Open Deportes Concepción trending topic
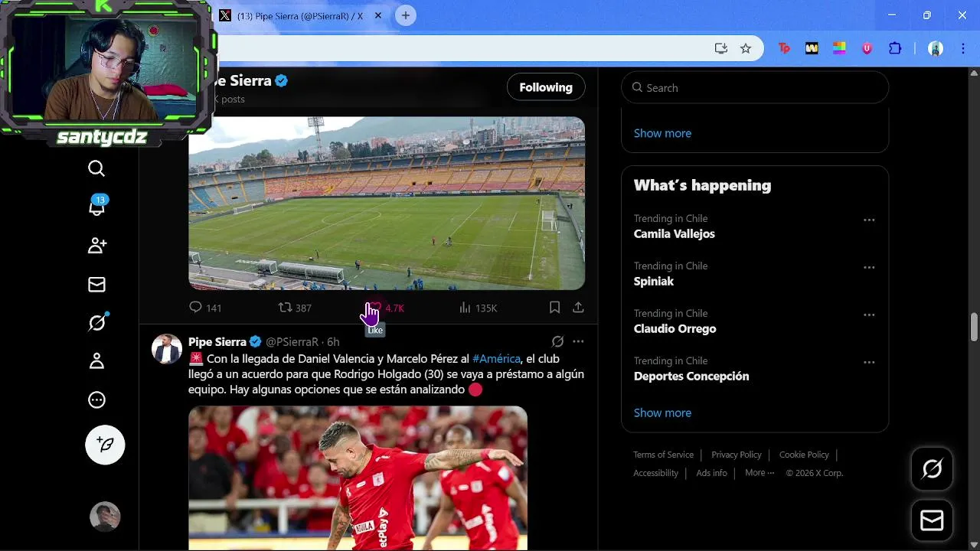980x551 pixels. click(x=691, y=377)
